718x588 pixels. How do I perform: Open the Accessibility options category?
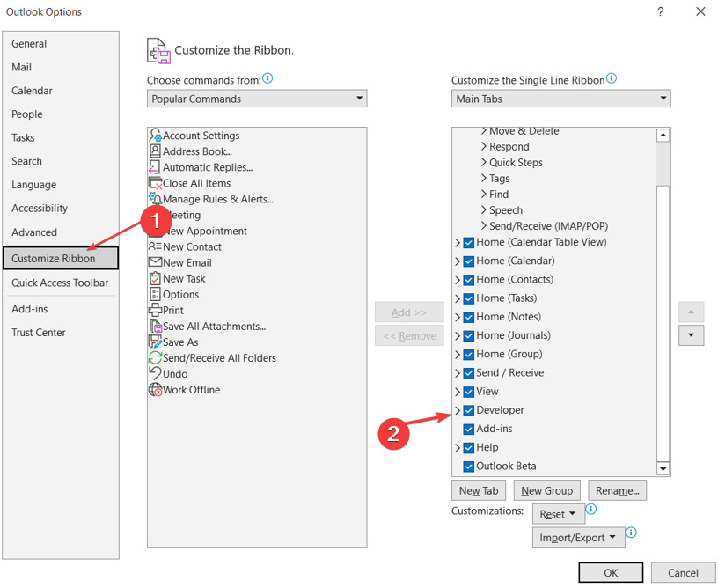click(61, 209)
